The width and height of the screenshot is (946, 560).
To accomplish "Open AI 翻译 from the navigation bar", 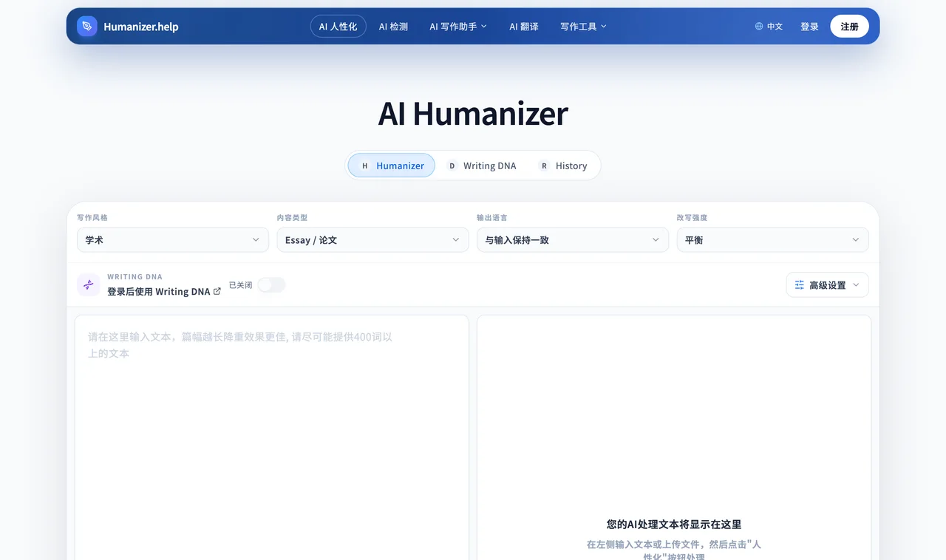I will point(524,27).
